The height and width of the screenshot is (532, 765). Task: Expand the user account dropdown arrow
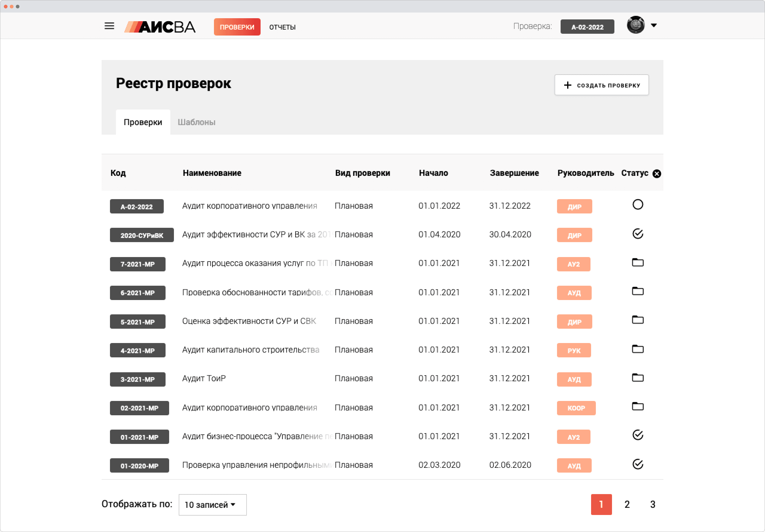click(654, 25)
